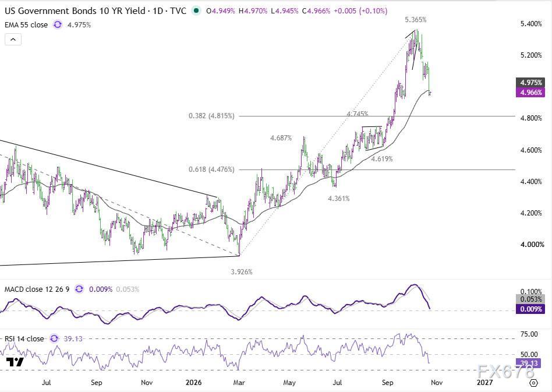Select the MACD close 12 26 9 legend
The width and height of the screenshot is (552, 392).
coord(37,289)
